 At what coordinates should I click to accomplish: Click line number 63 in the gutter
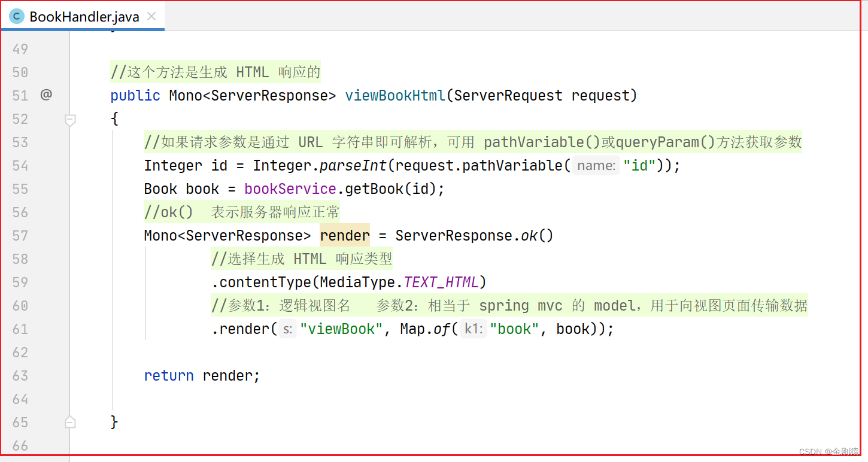(x=20, y=376)
